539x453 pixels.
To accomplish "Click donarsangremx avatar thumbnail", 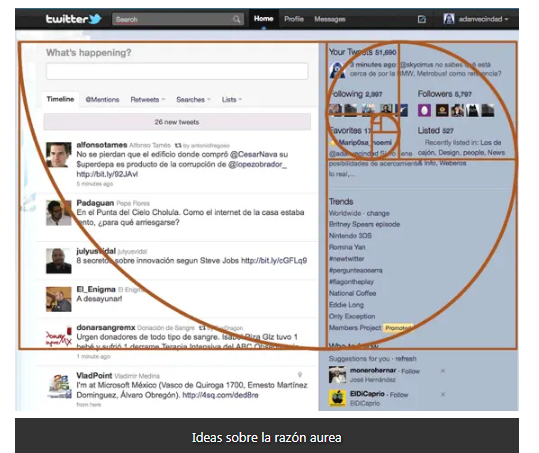I will (x=59, y=336).
